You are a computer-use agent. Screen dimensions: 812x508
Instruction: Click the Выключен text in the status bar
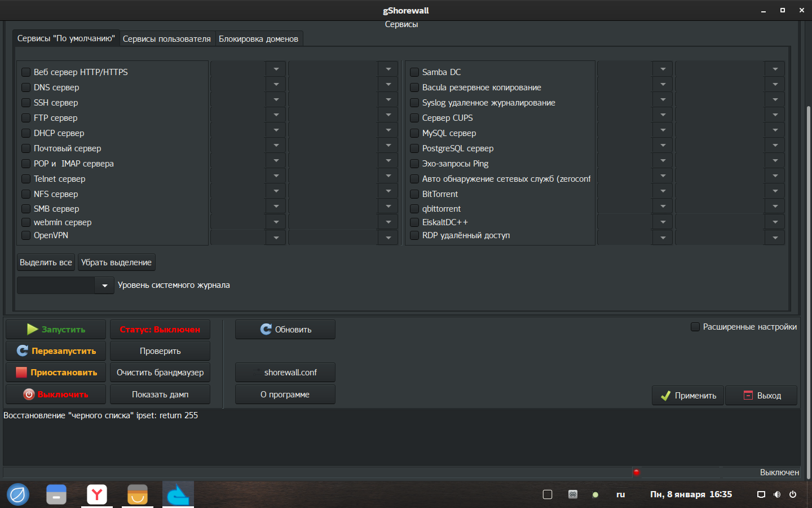[779, 472]
